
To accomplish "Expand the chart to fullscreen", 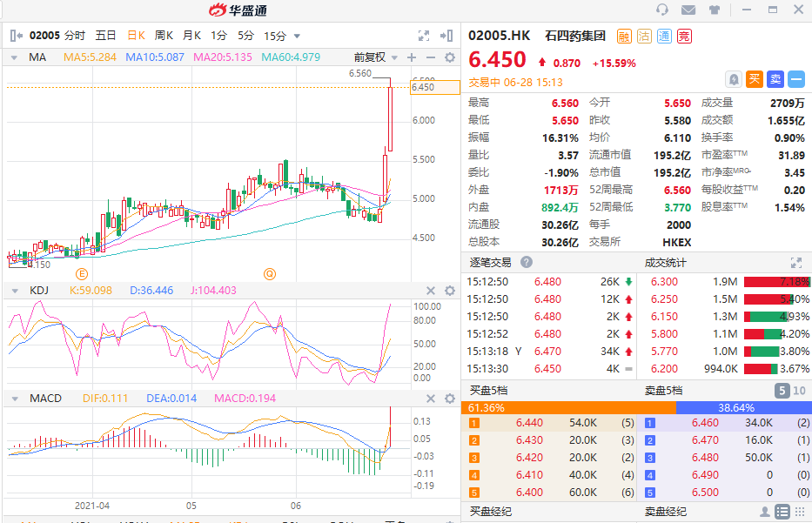I will point(424,36).
